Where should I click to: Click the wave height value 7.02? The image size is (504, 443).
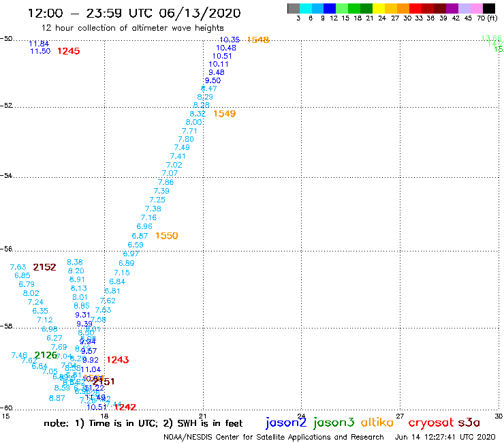pyautogui.click(x=174, y=165)
